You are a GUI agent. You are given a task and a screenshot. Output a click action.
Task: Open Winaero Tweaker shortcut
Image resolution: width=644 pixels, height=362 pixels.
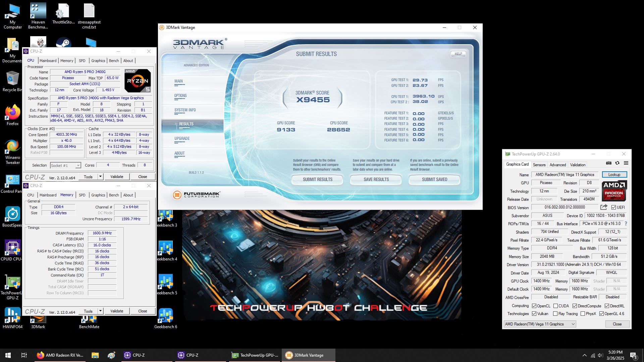[12, 152]
